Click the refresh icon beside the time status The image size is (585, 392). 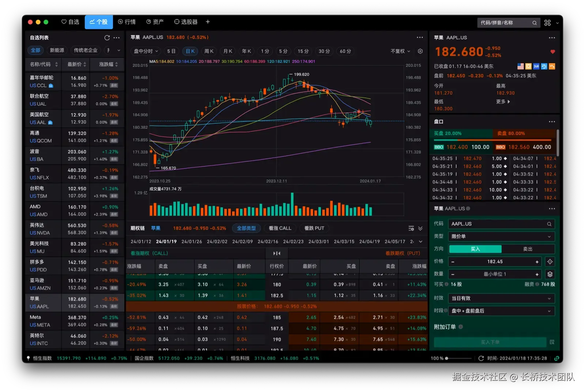[x=481, y=358]
